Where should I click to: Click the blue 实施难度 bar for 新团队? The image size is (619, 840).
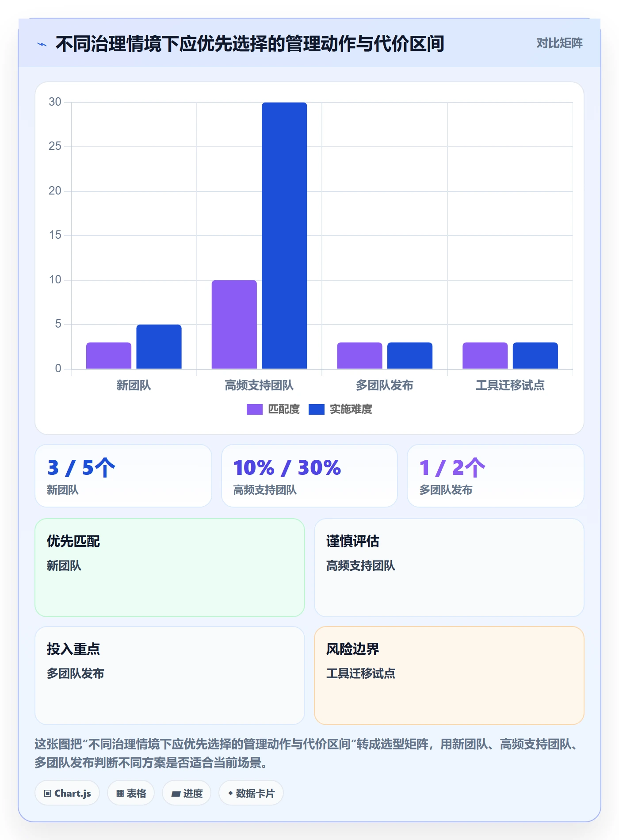[159, 347]
